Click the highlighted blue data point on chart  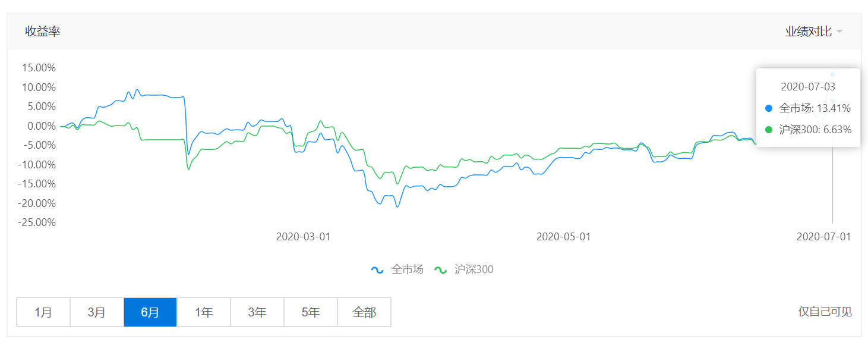click(x=834, y=74)
